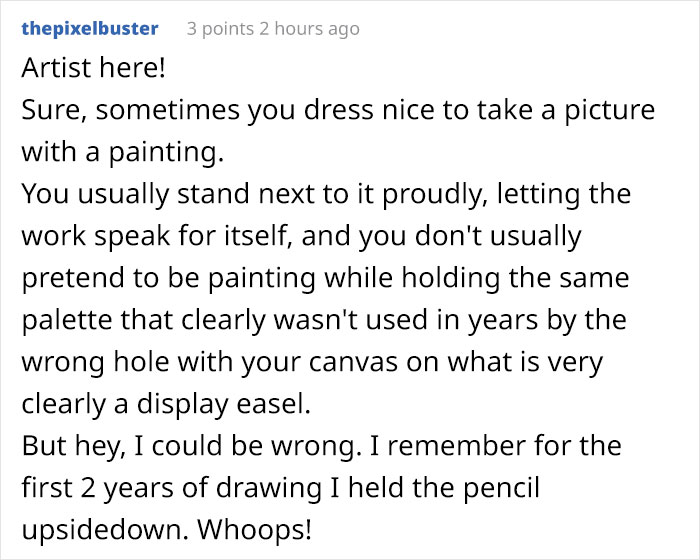Click the "2 hours ago" timestamp

click(312, 29)
